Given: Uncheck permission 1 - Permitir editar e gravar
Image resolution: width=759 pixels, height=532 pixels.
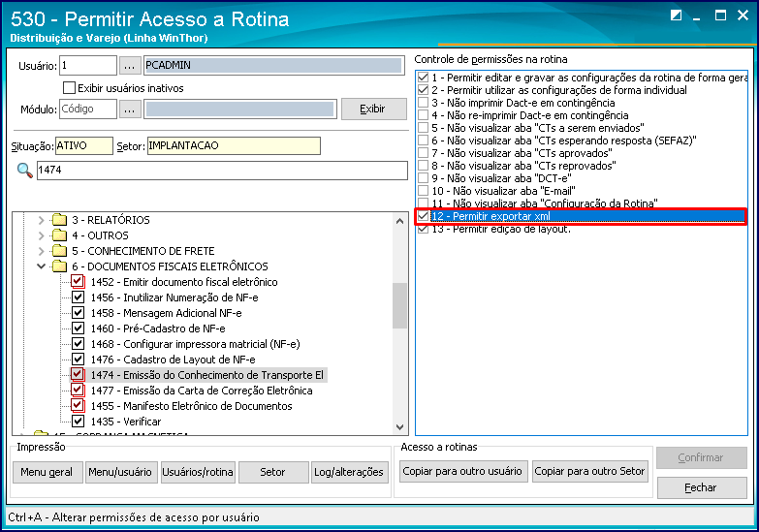Looking at the screenshot, I should click(x=424, y=78).
